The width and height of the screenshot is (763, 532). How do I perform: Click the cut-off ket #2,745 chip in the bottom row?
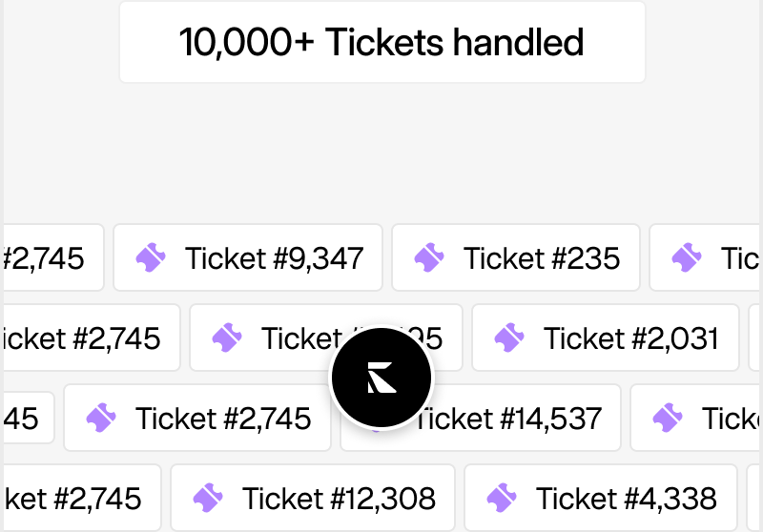coord(82,498)
